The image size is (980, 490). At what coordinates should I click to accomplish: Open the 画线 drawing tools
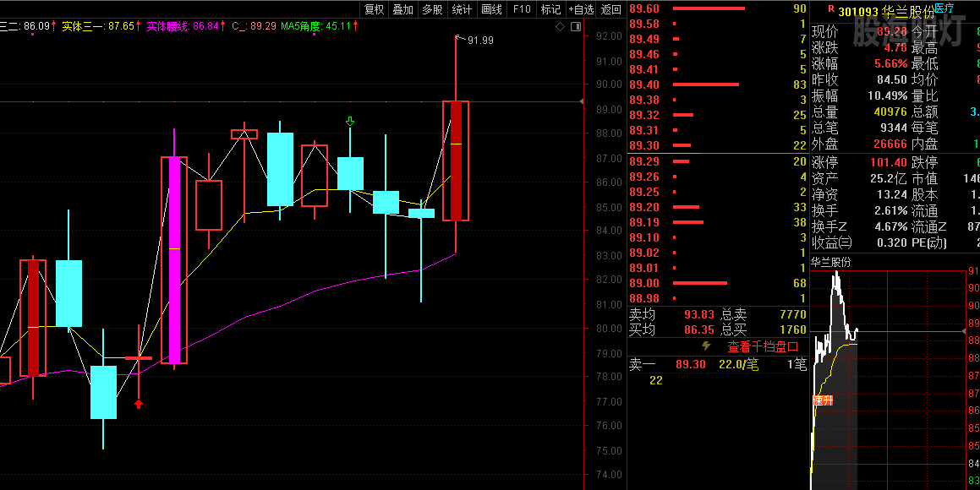(491, 9)
